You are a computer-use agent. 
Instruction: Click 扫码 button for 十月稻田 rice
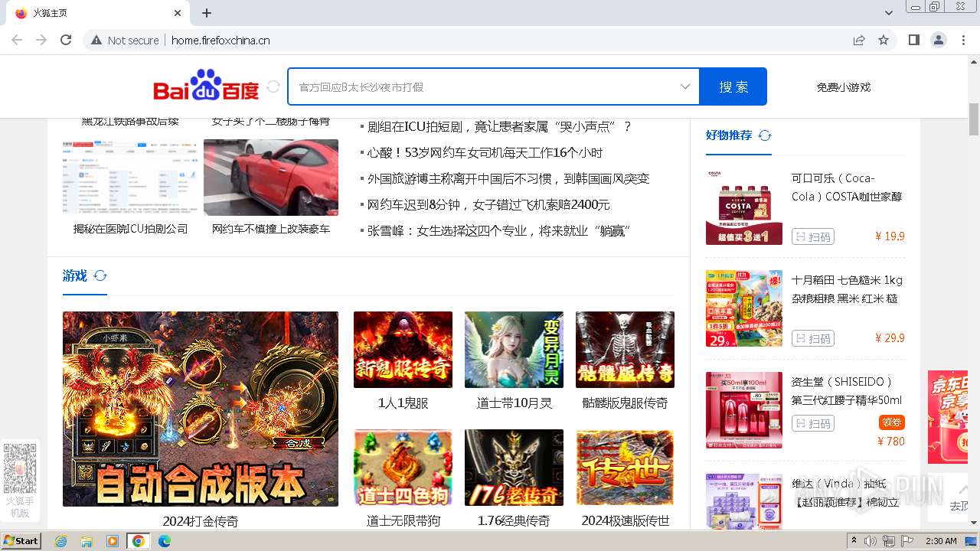pyautogui.click(x=813, y=338)
